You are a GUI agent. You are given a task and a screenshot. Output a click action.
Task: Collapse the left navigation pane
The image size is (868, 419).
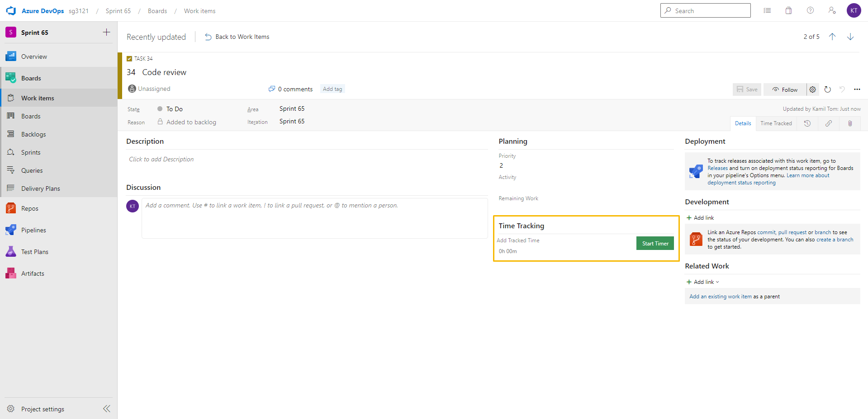(x=107, y=408)
